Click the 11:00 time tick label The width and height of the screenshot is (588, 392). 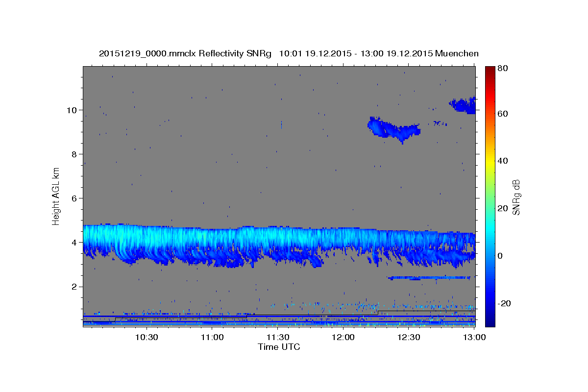(212, 337)
